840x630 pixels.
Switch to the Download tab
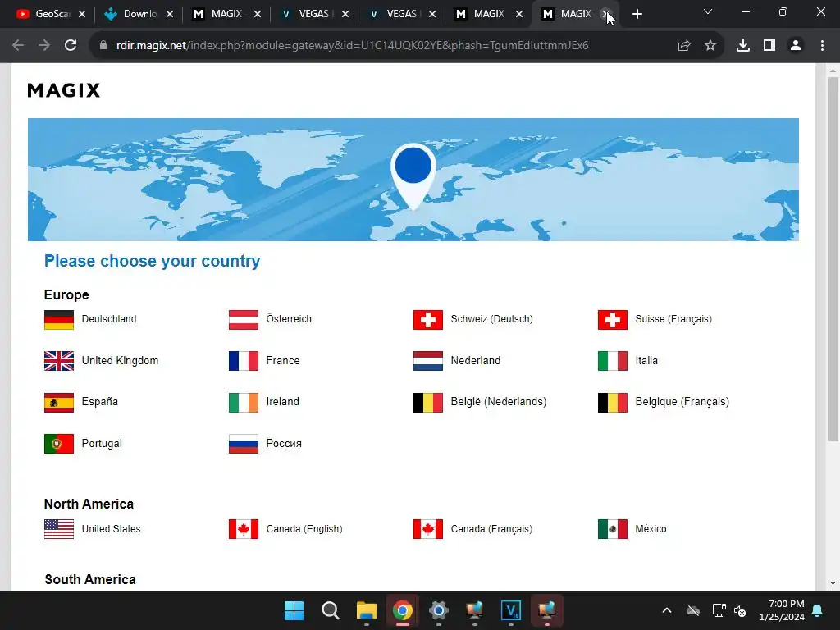pos(133,14)
